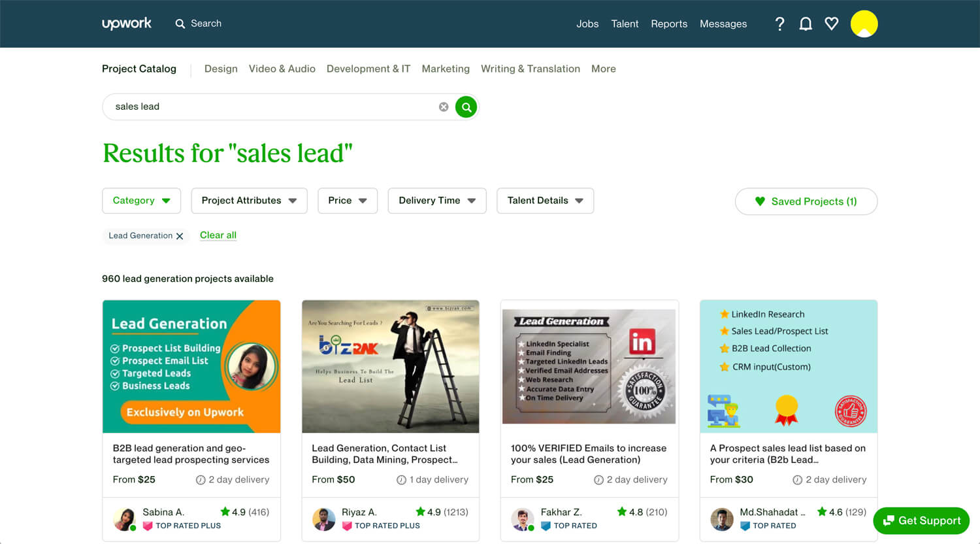The width and height of the screenshot is (980, 544).
Task: Open the Reports menu
Action: [x=669, y=24]
